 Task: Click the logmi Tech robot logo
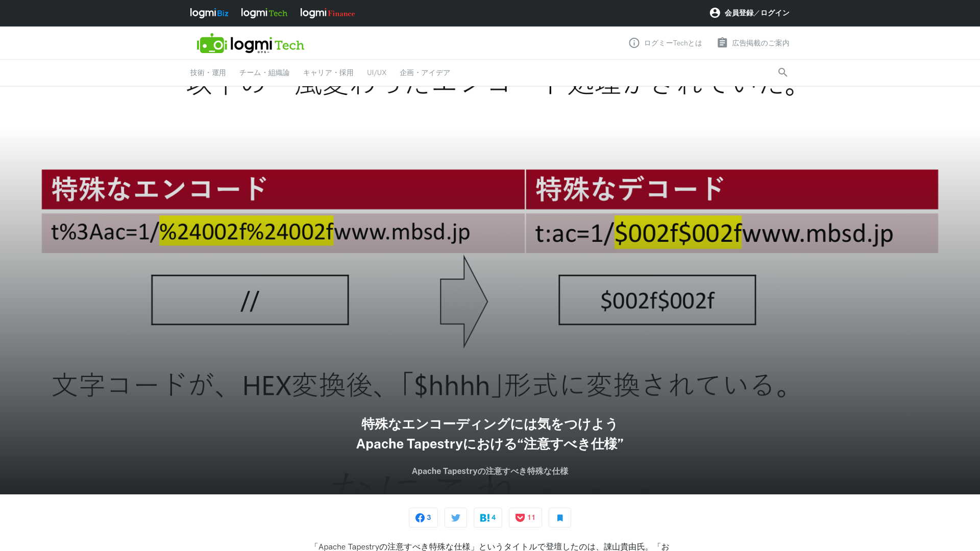coord(250,44)
